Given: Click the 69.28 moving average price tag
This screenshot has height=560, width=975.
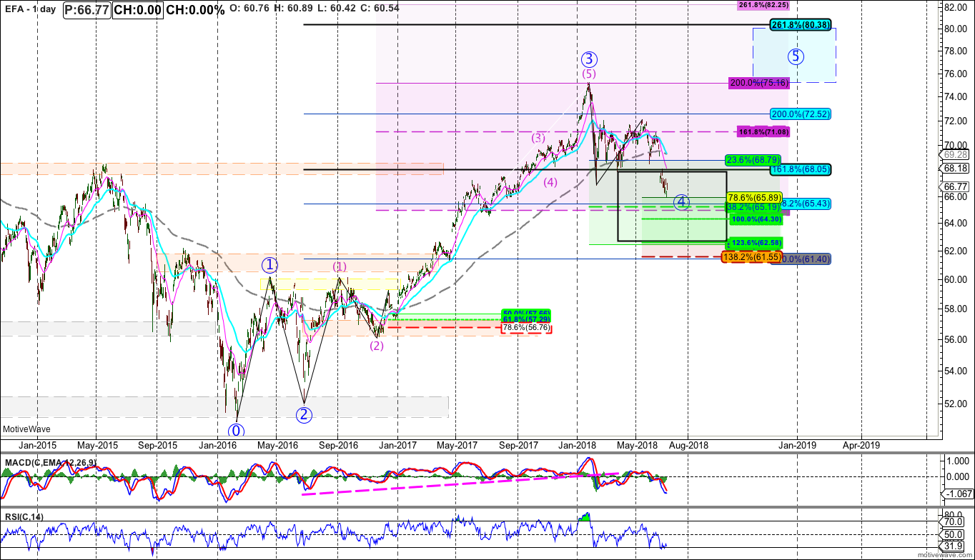Looking at the screenshot, I should pyautogui.click(x=955, y=154).
